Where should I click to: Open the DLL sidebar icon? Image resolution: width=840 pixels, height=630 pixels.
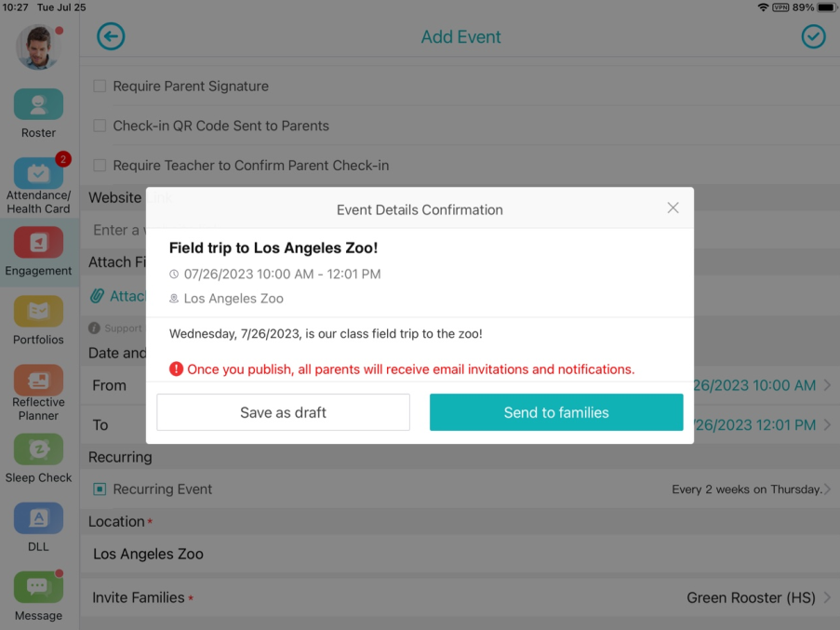point(38,518)
